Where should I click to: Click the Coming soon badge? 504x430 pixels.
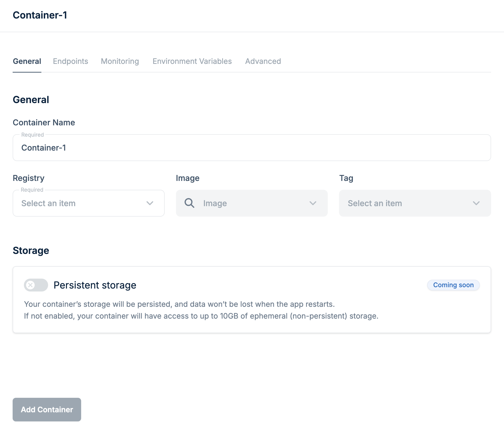[x=453, y=285]
